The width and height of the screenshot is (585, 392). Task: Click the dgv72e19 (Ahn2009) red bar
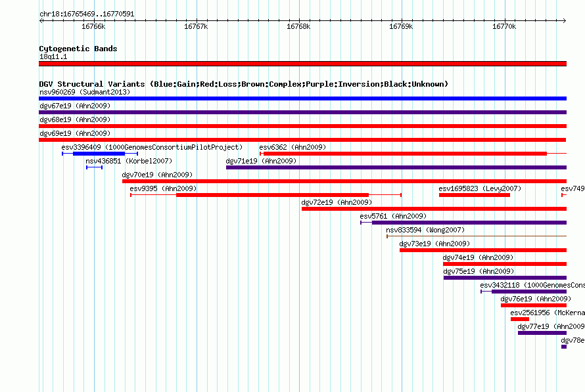pyautogui.click(x=434, y=209)
